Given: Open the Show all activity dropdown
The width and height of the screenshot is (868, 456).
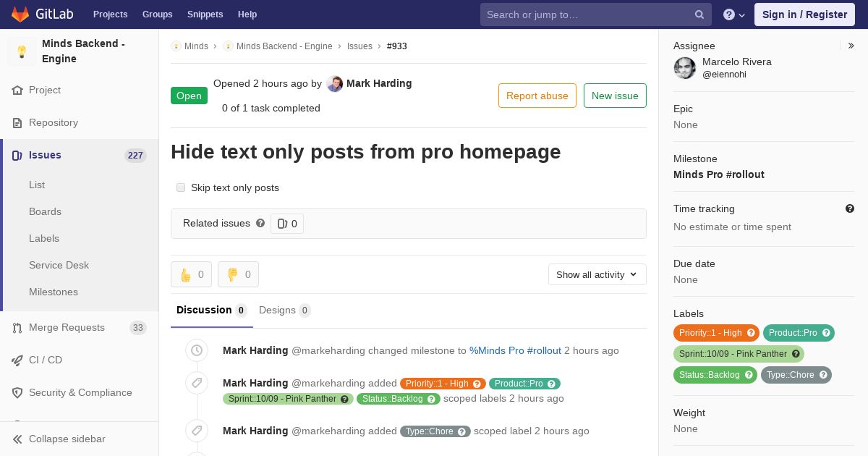Looking at the screenshot, I should [597, 274].
